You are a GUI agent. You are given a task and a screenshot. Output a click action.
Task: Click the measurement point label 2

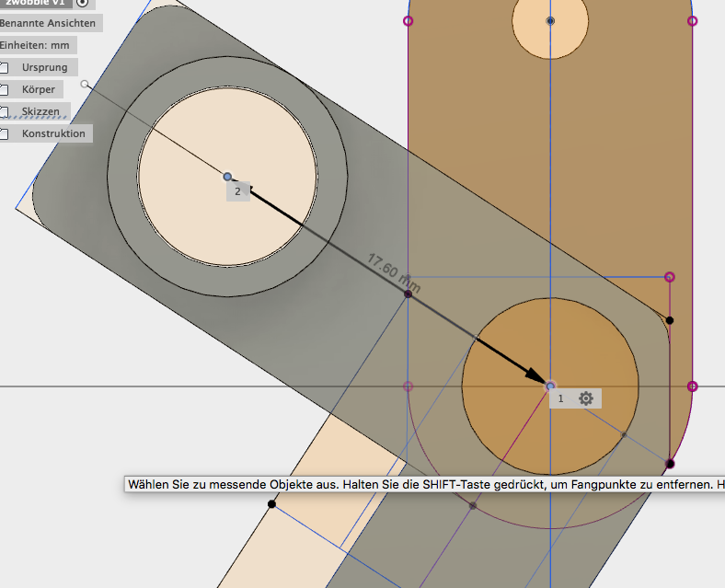(237, 191)
